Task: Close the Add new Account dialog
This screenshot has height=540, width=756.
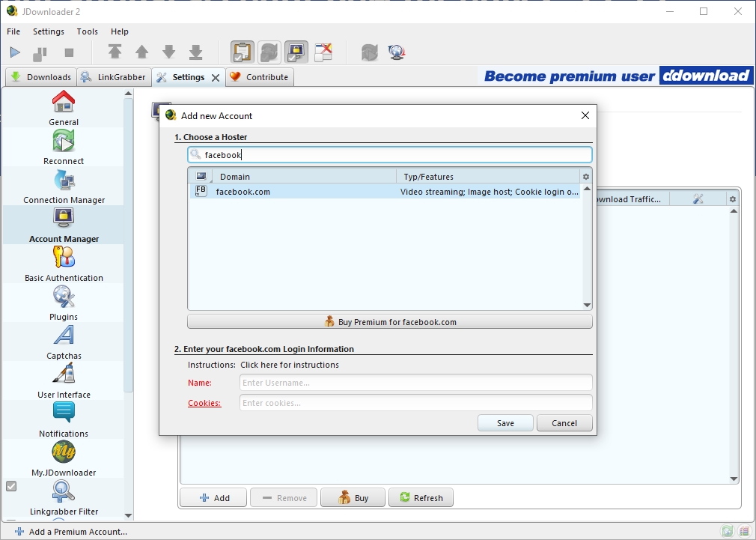Action: (x=585, y=115)
